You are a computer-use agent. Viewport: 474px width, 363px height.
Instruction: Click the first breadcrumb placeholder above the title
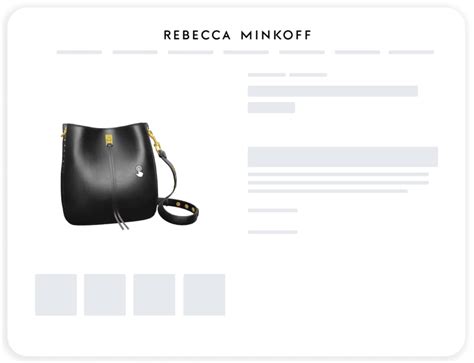coord(267,75)
